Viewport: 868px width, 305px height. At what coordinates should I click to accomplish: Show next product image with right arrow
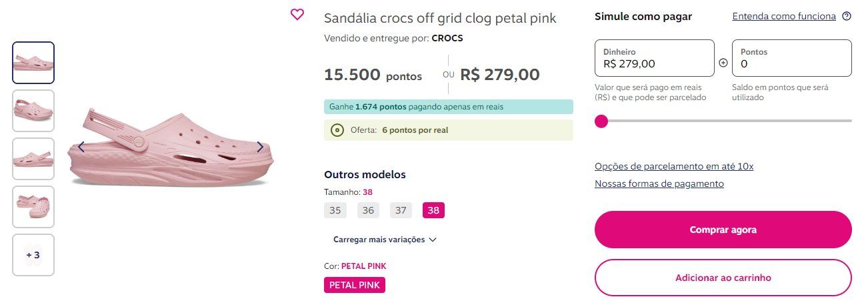click(260, 147)
